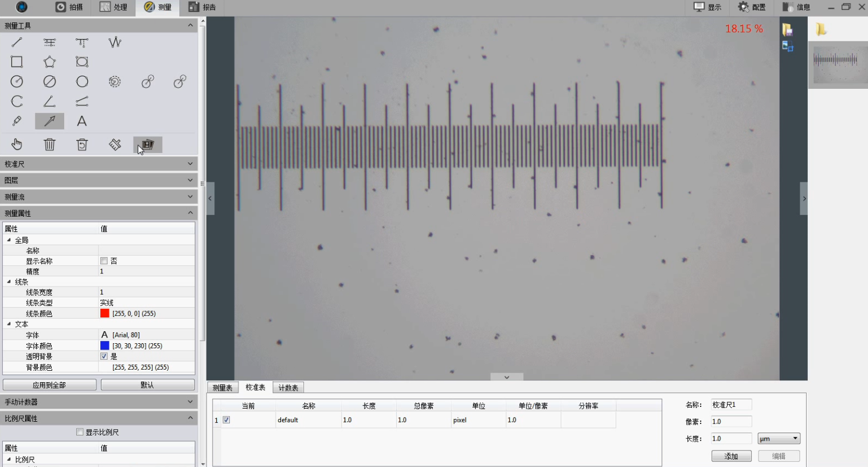Click the trash can delete icon

click(49, 144)
